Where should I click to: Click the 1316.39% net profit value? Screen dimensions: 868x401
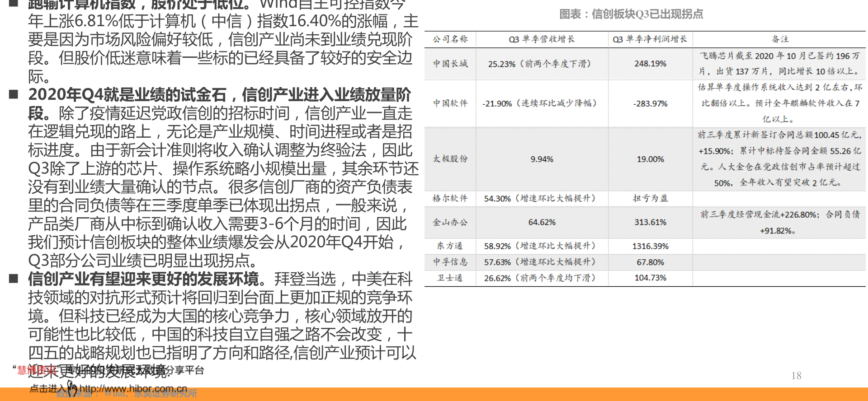pos(650,246)
